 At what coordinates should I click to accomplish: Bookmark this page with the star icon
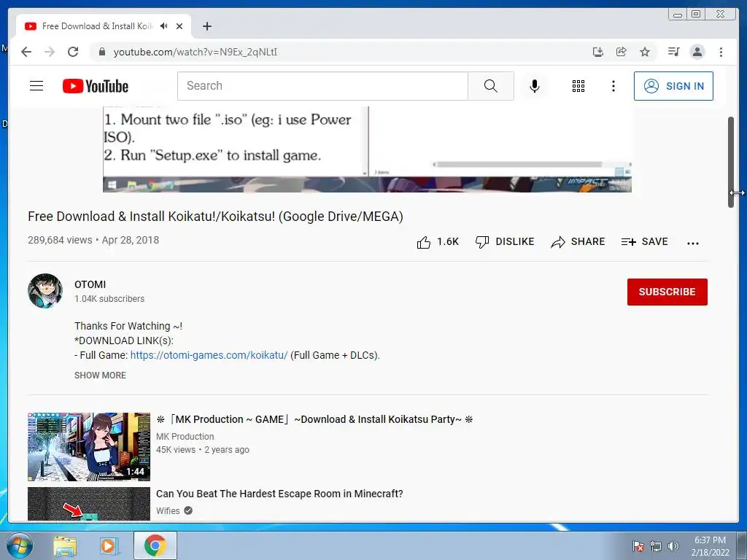click(645, 52)
